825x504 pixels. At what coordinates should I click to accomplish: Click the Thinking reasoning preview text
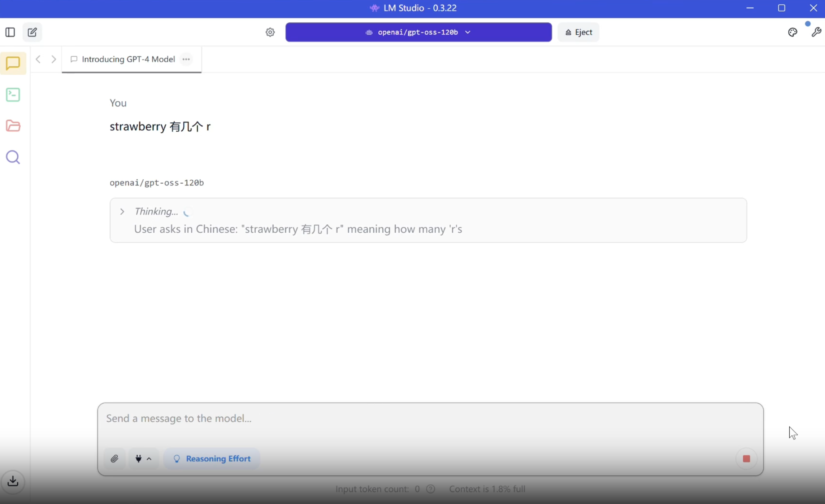(298, 229)
